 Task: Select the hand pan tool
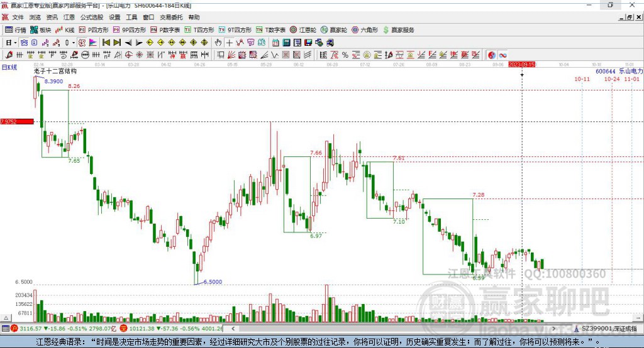(218, 43)
